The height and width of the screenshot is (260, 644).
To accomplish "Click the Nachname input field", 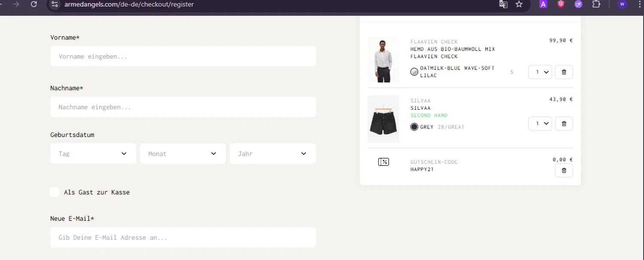I will click(183, 107).
